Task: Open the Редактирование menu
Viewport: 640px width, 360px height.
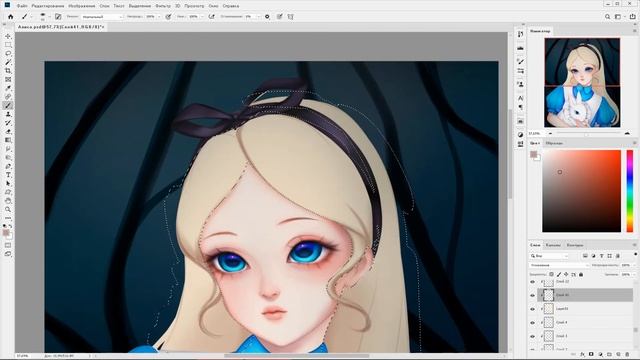Action: pos(48,6)
